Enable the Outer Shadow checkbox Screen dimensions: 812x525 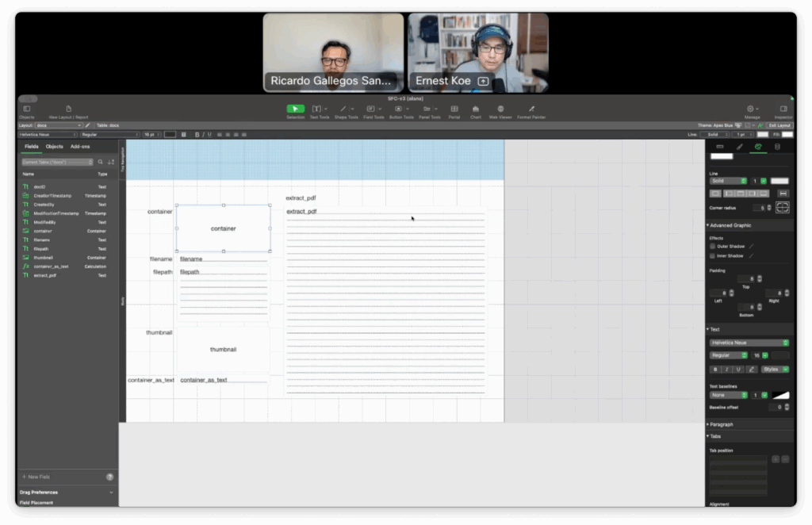point(712,246)
